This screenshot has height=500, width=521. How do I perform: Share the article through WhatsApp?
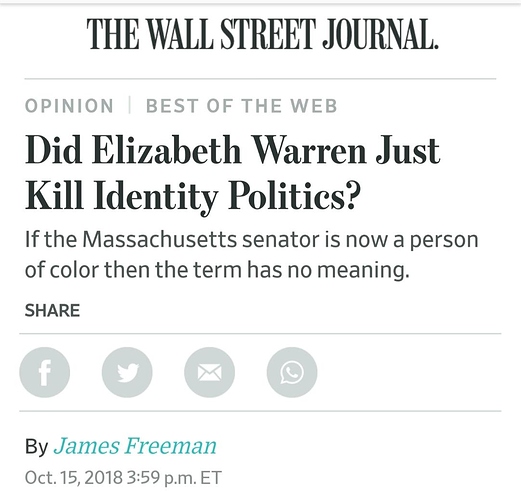click(x=292, y=372)
